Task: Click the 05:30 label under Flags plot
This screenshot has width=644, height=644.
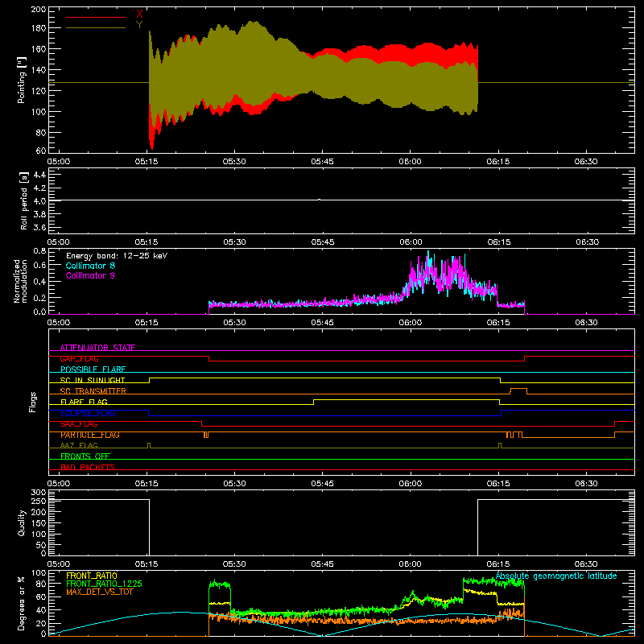Action: [234, 484]
